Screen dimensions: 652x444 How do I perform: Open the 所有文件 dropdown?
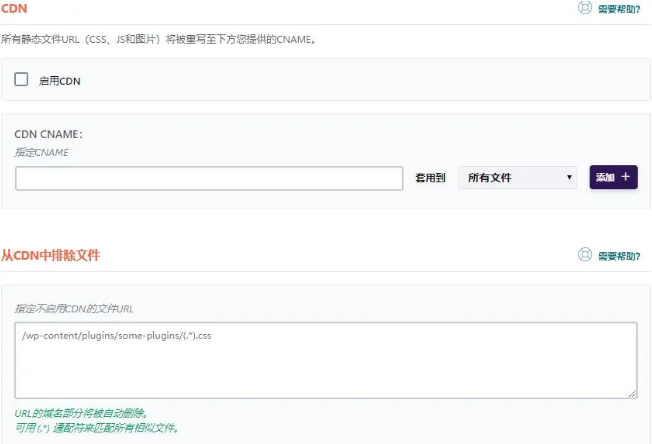pos(517,178)
